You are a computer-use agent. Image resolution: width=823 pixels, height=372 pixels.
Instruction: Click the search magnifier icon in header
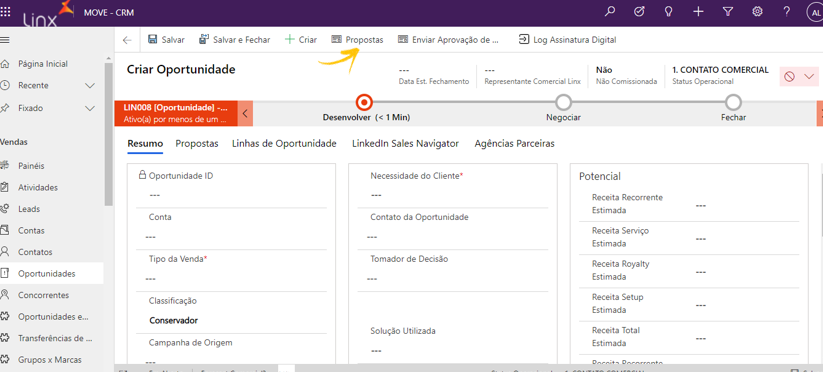609,12
